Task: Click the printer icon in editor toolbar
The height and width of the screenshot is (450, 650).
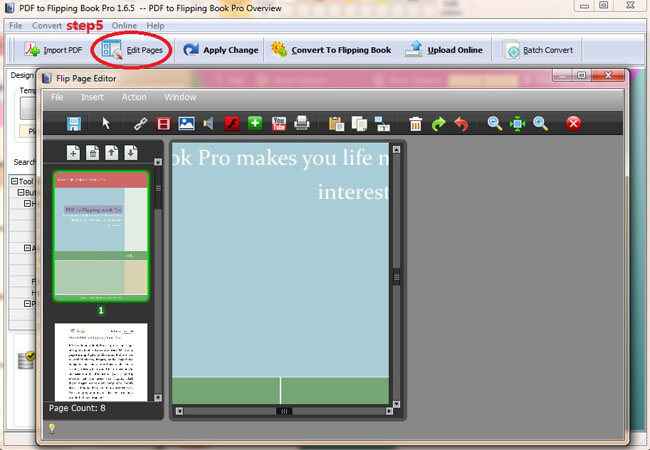Action: (x=302, y=123)
